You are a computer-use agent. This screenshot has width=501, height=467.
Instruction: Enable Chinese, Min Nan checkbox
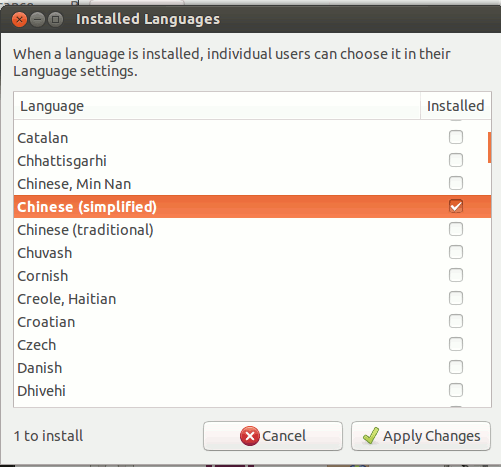coord(456,183)
